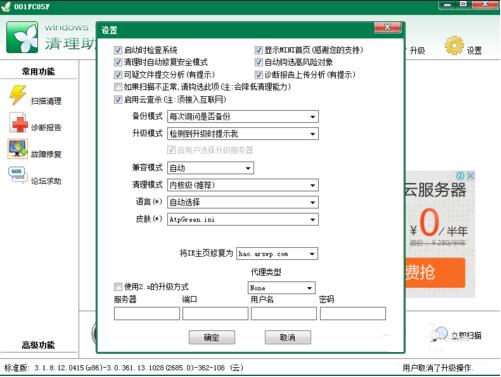Click the 立即扫描 magnifier icon
The width and height of the screenshot is (501, 377).
coord(439,334)
